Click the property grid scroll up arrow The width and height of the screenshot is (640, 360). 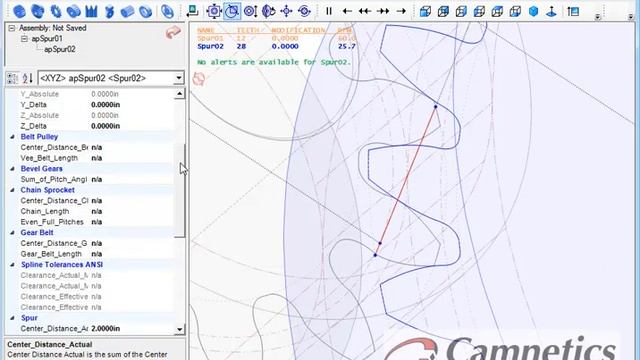point(180,94)
